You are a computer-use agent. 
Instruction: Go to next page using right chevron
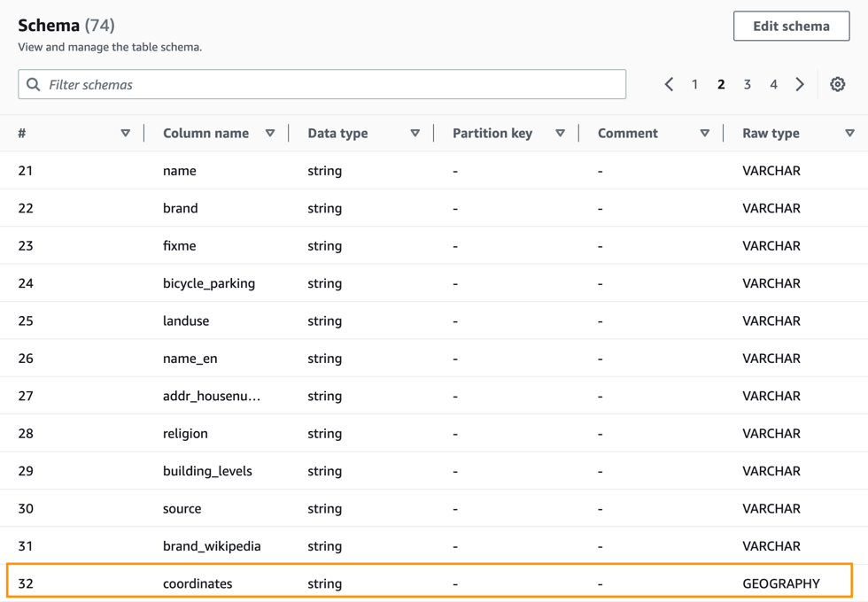pos(800,84)
